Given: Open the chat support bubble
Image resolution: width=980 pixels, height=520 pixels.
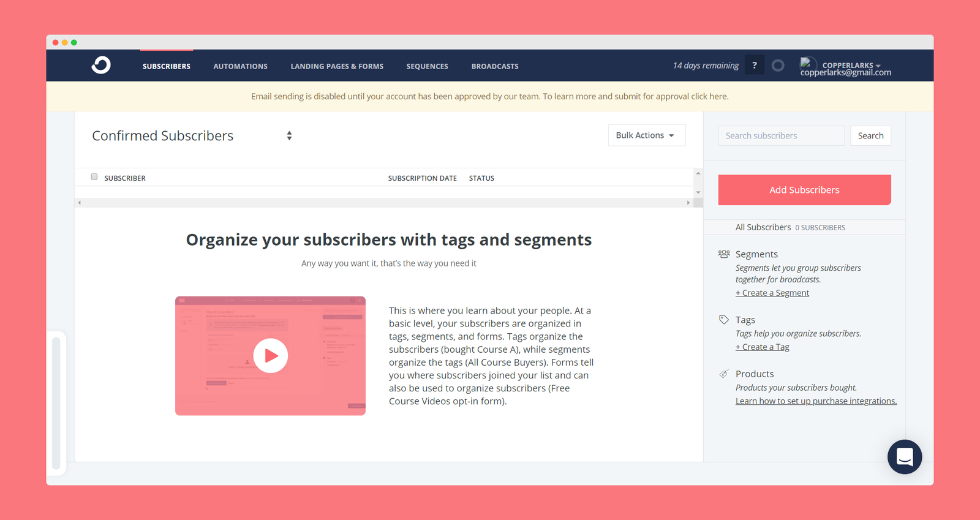Looking at the screenshot, I should point(905,457).
